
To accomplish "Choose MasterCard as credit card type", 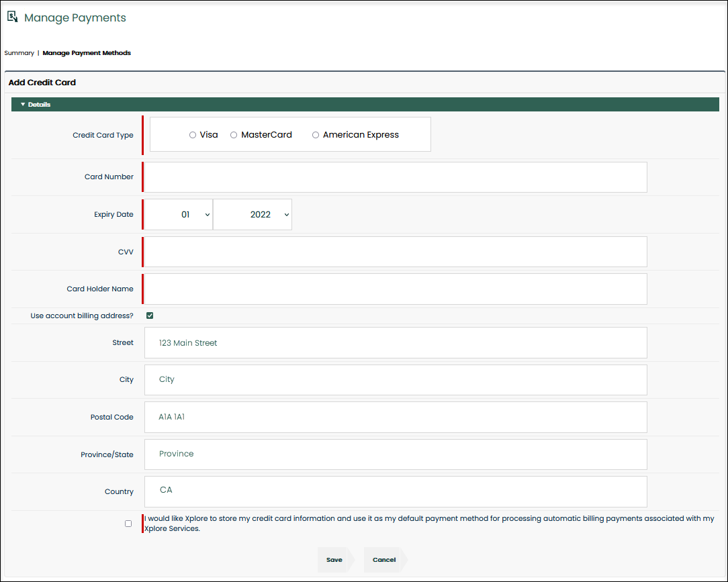I will tap(234, 135).
